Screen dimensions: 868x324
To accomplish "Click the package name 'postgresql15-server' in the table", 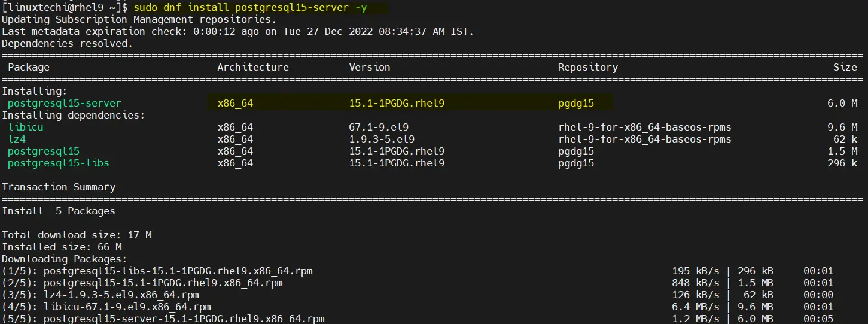I will tap(65, 103).
